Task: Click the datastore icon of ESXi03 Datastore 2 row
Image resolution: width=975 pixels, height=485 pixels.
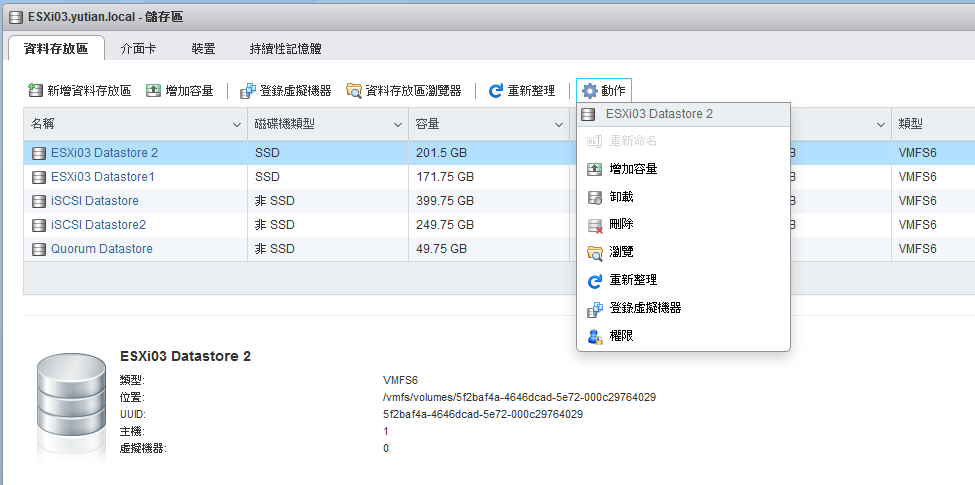Action: pyautogui.click(x=39, y=153)
